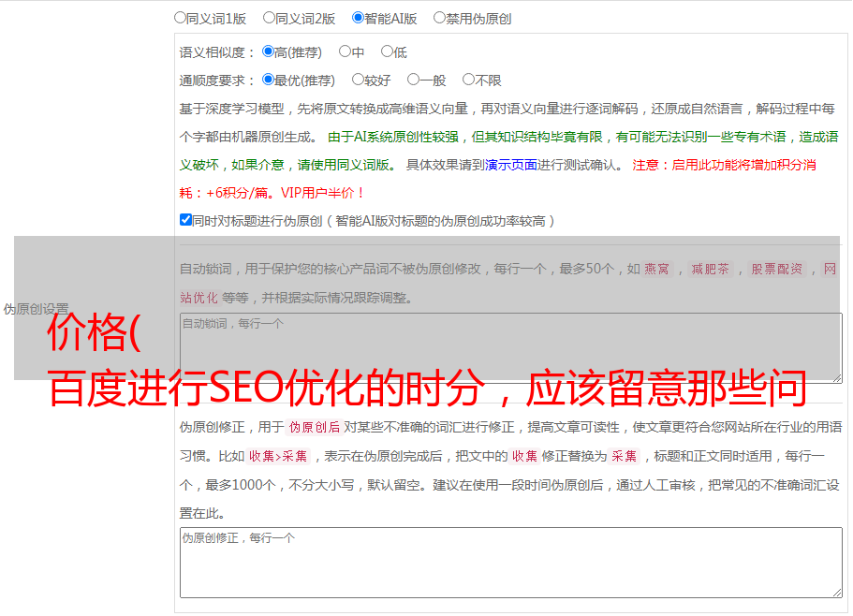
Task: Choose 最优(推荐) for 通顺度要求
Action: (268, 81)
